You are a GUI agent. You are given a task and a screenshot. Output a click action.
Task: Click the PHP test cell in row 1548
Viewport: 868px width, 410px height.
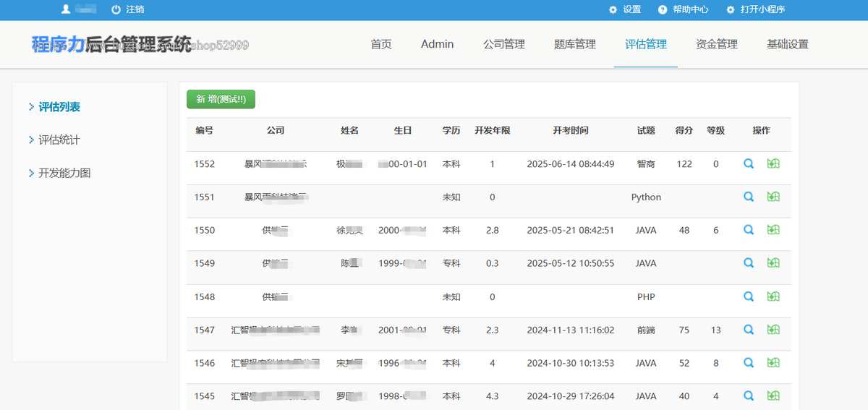(646, 297)
